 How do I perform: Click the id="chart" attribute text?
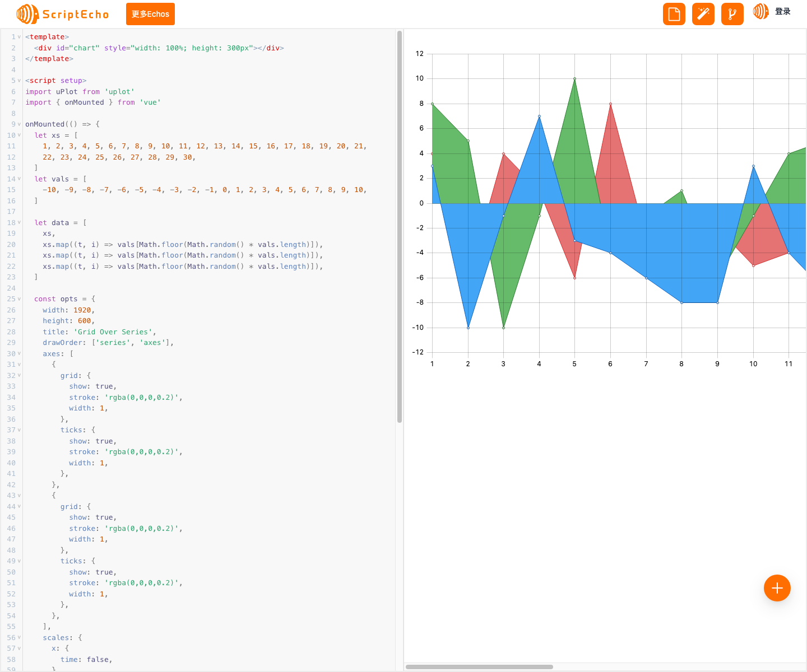[78, 48]
